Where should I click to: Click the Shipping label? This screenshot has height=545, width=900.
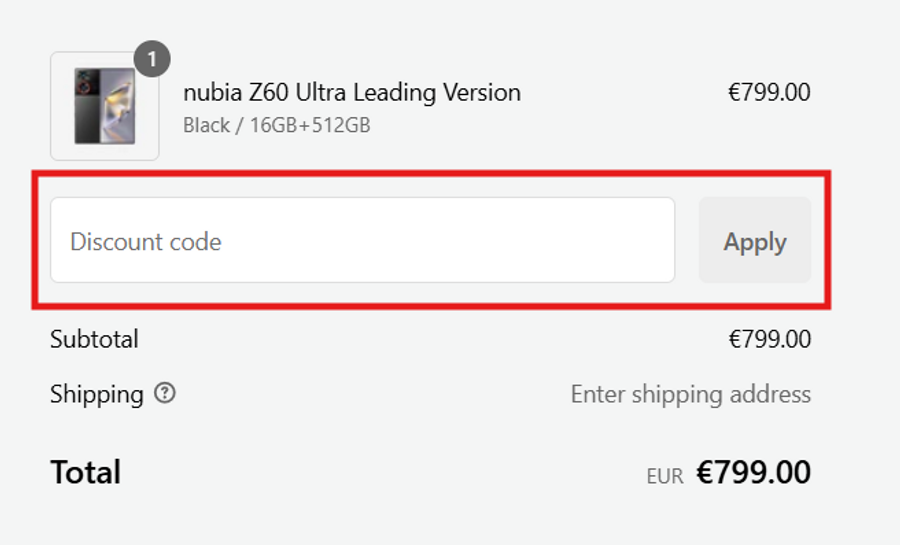pos(96,394)
